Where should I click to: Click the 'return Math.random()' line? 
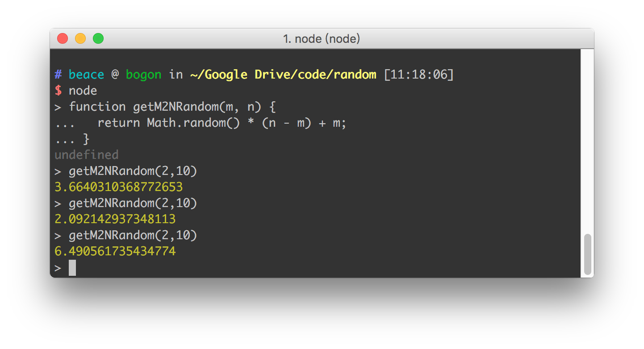(x=201, y=123)
